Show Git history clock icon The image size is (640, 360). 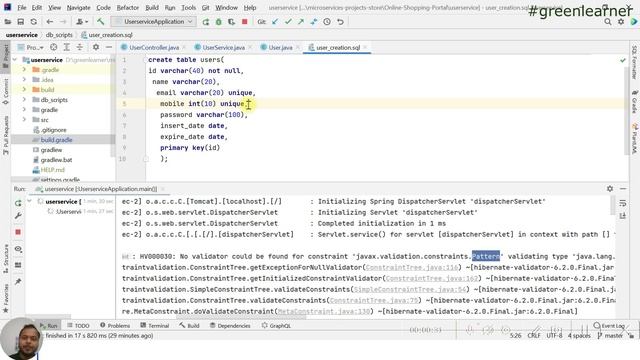327,22
